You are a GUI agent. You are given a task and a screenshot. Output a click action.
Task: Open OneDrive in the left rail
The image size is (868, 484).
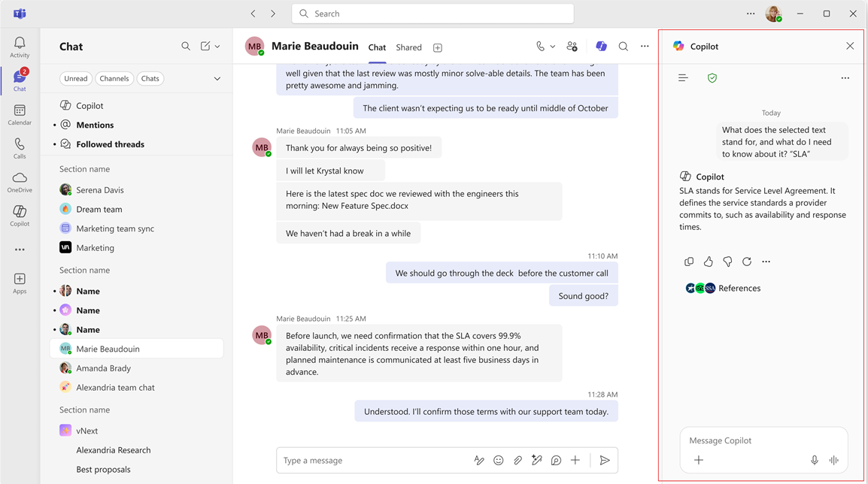20,182
